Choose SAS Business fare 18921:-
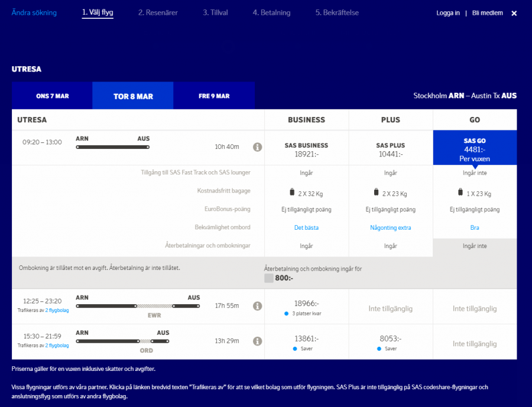The width and height of the screenshot is (532, 407). click(x=306, y=149)
